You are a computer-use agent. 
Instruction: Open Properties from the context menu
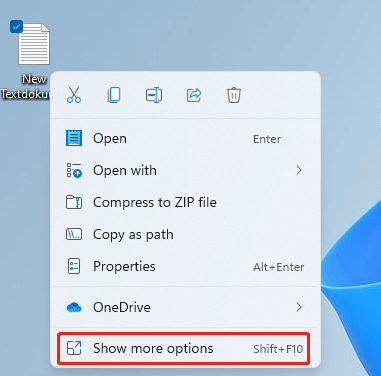click(185, 266)
